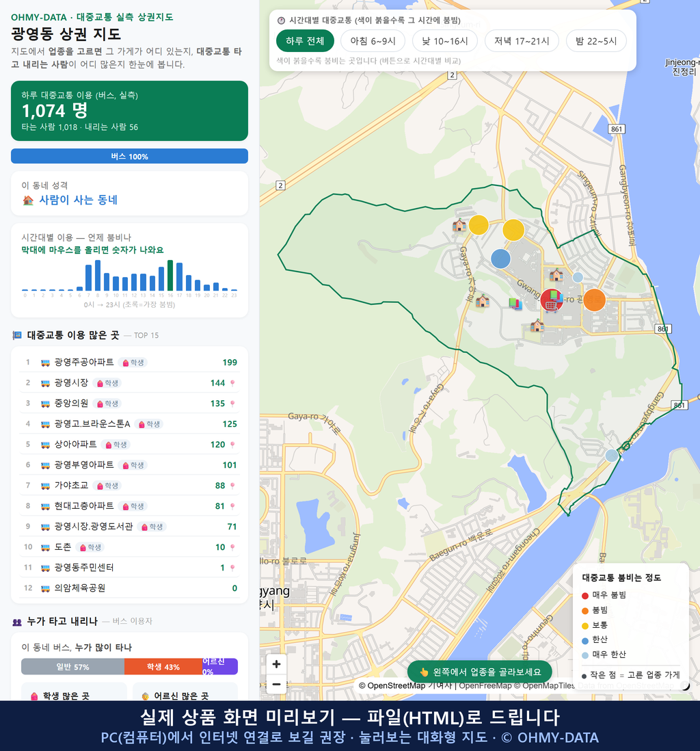Click the 광영고.브라운스톤A row name
This screenshot has width=700, height=751.
pyautogui.click(x=92, y=424)
